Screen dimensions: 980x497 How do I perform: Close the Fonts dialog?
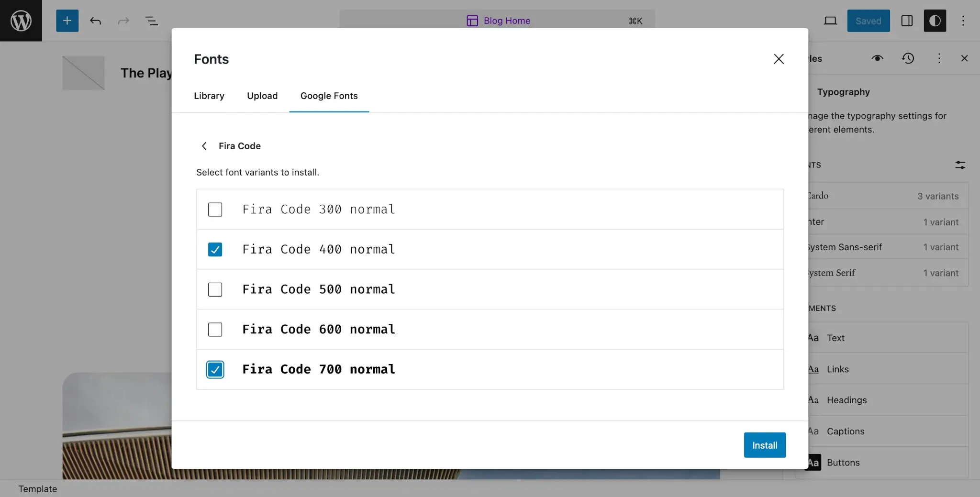pyautogui.click(x=779, y=59)
